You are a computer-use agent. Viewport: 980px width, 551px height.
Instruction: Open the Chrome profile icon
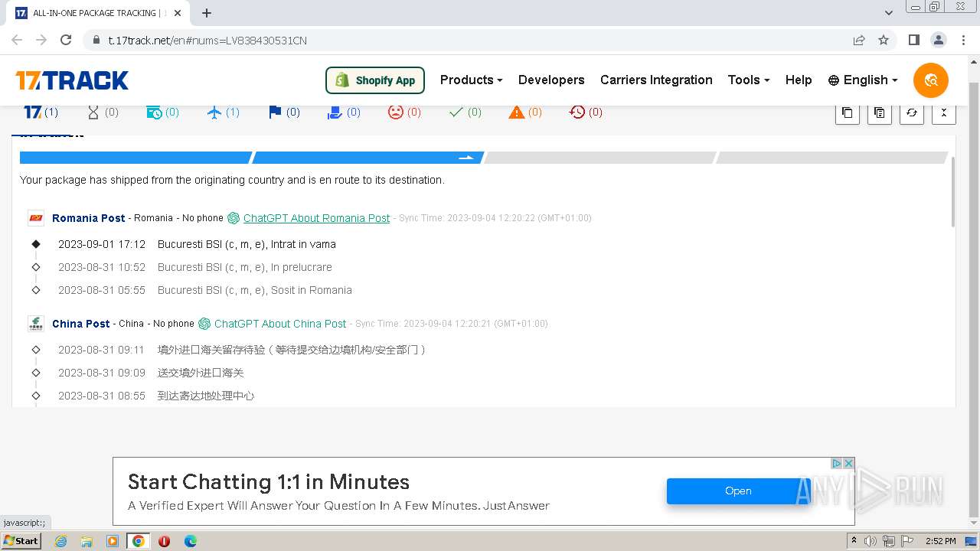(x=938, y=41)
